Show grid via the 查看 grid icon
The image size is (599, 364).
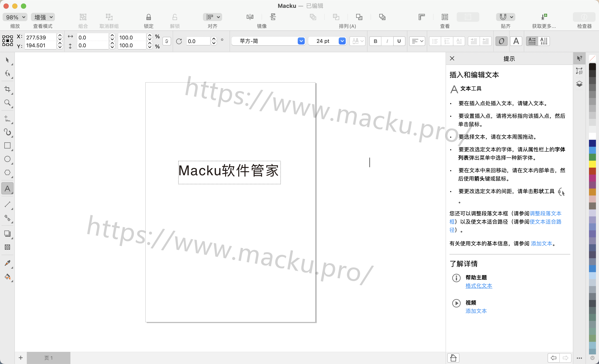[445, 17]
